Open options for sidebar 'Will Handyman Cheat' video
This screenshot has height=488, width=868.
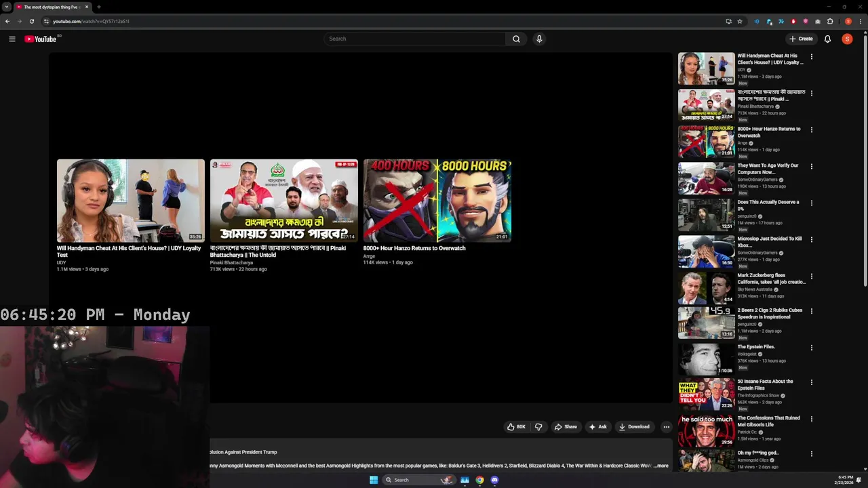click(811, 57)
